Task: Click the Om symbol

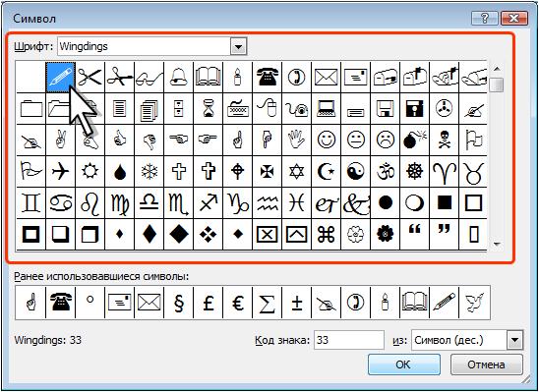Action: pyautogui.click(x=385, y=171)
